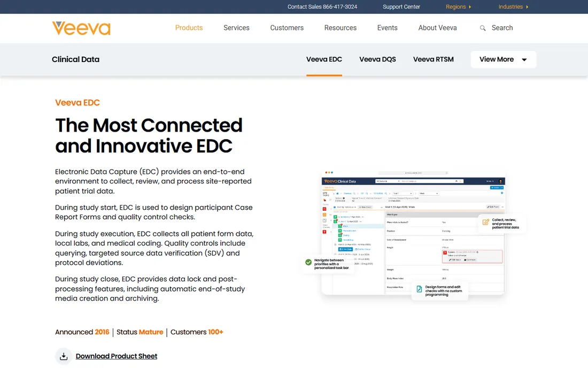The height and width of the screenshot is (368, 588).
Task: Open the Customers menu
Action: coord(287,28)
